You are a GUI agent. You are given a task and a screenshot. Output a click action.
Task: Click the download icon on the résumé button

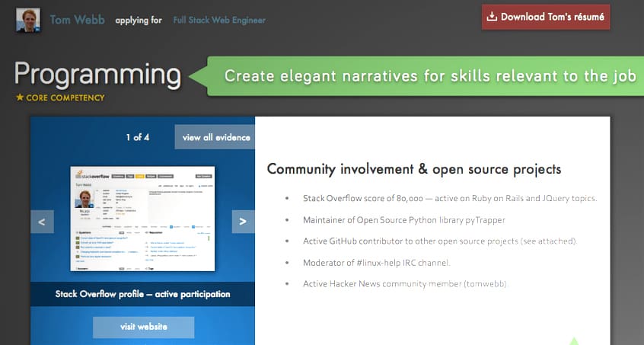[x=492, y=17]
